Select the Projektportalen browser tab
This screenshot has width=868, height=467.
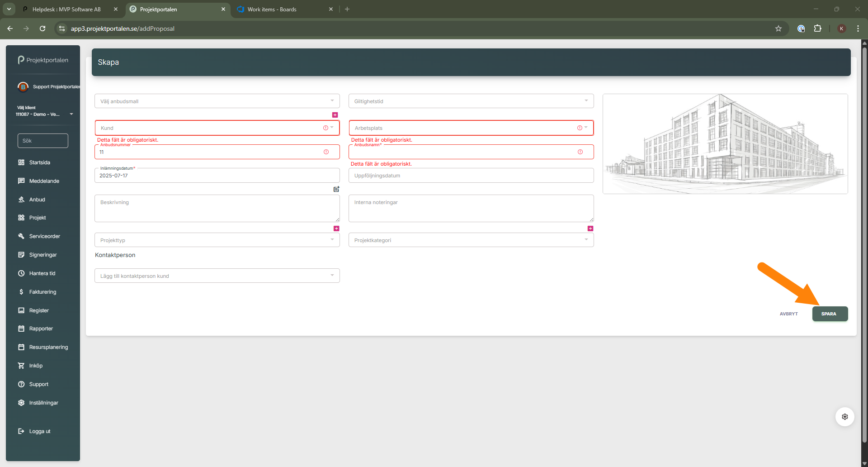click(x=158, y=9)
